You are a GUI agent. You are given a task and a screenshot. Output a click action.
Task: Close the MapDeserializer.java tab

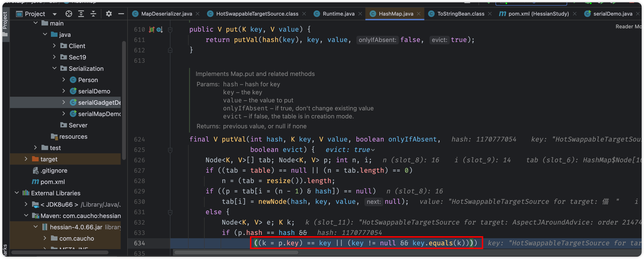point(198,14)
